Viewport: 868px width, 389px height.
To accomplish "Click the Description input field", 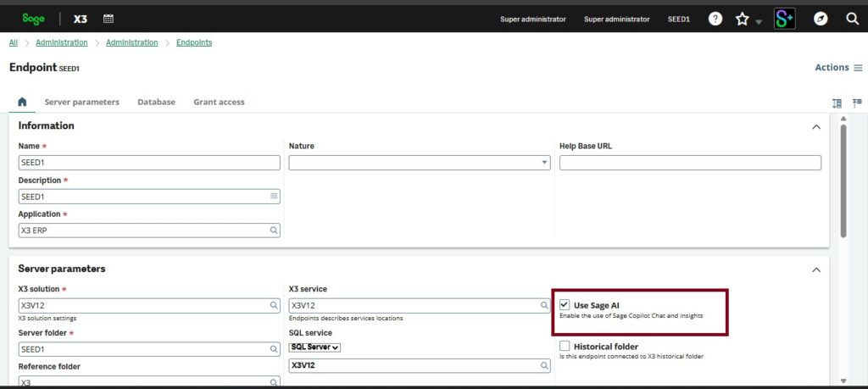I will click(x=149, y=197).
